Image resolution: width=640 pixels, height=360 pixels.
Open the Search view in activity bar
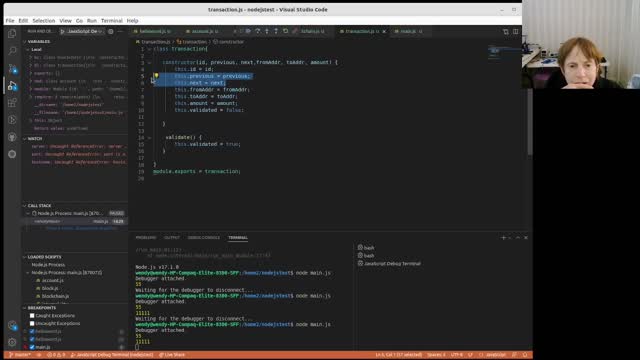(12, 51)
